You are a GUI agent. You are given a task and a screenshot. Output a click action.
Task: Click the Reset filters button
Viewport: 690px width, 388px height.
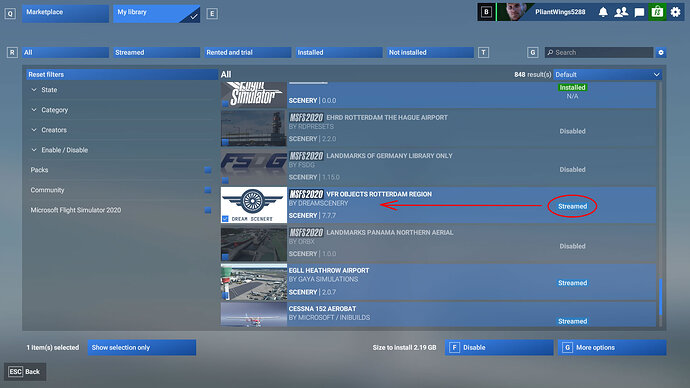coord(122,74)
